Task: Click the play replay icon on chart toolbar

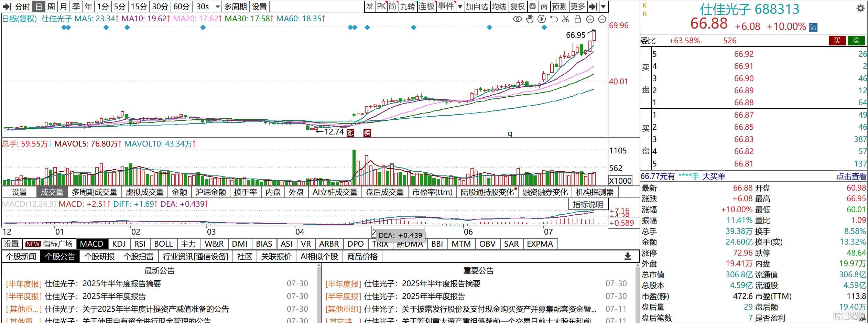Action: coord(542,20)
